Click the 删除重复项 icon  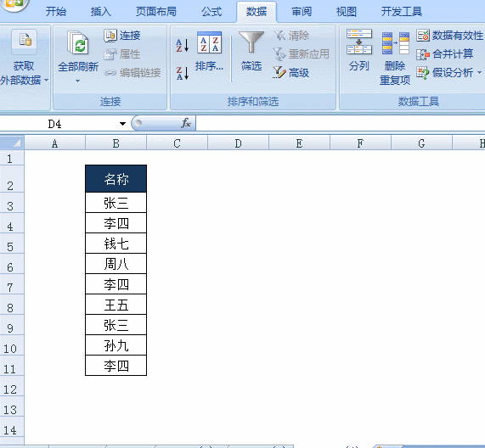[395, 43]
